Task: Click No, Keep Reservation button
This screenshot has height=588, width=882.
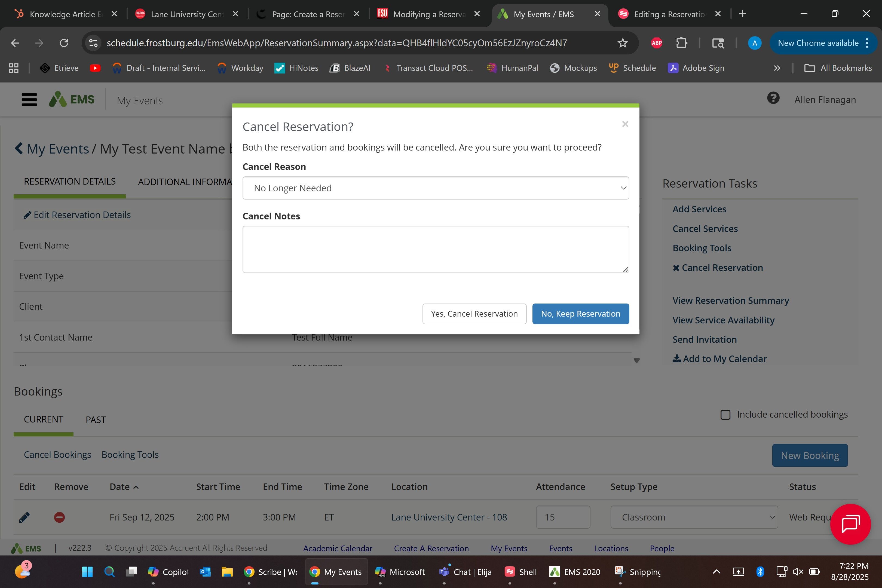Action: (580, 314)
